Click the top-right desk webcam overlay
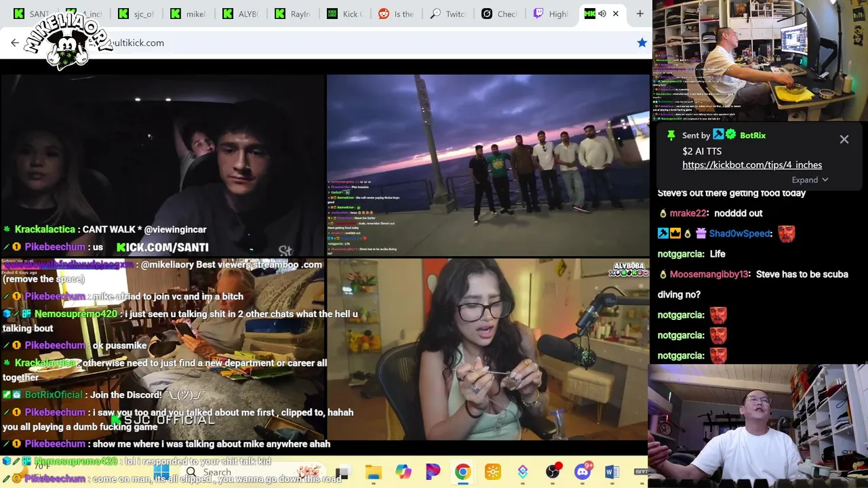 [760, 60]
